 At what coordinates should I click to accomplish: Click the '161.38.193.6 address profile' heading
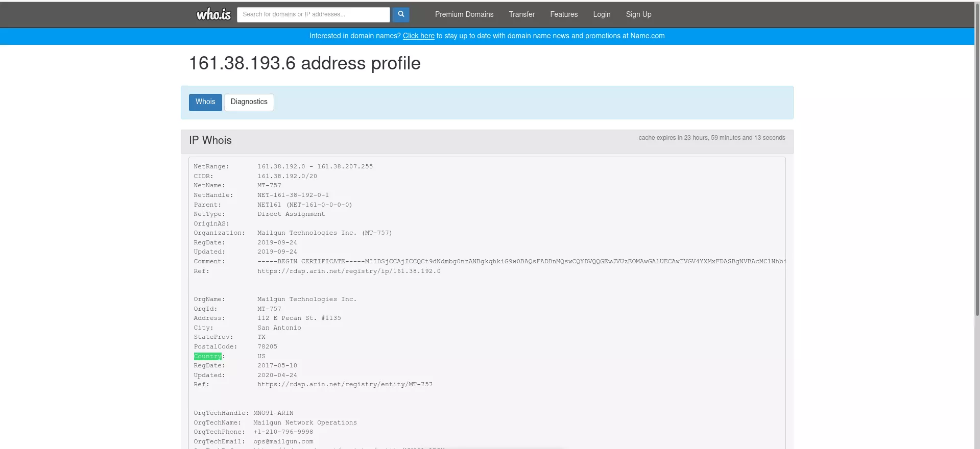point(305,63)
